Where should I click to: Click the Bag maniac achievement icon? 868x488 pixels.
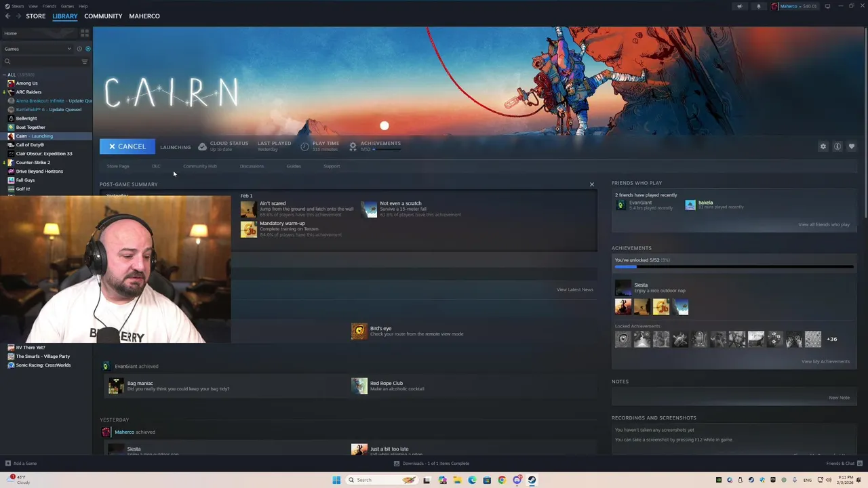point(116,386)
